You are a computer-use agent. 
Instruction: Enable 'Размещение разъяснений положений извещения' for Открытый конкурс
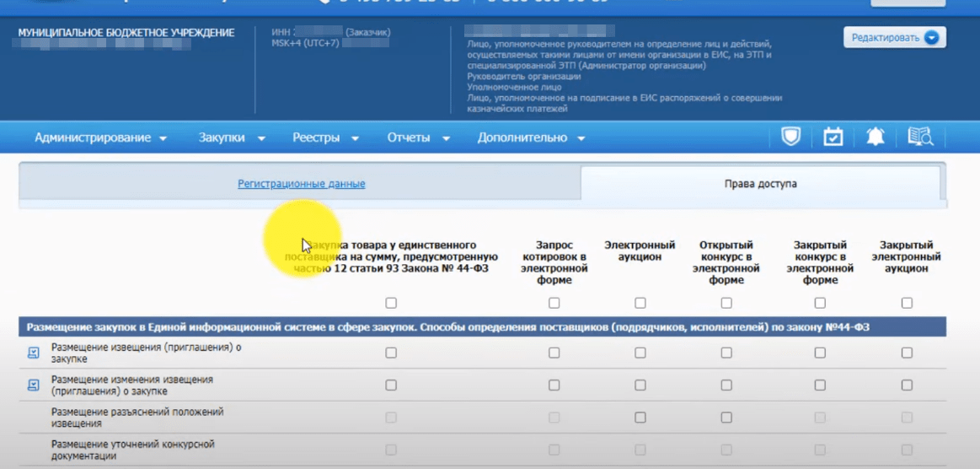click(726, 417)
